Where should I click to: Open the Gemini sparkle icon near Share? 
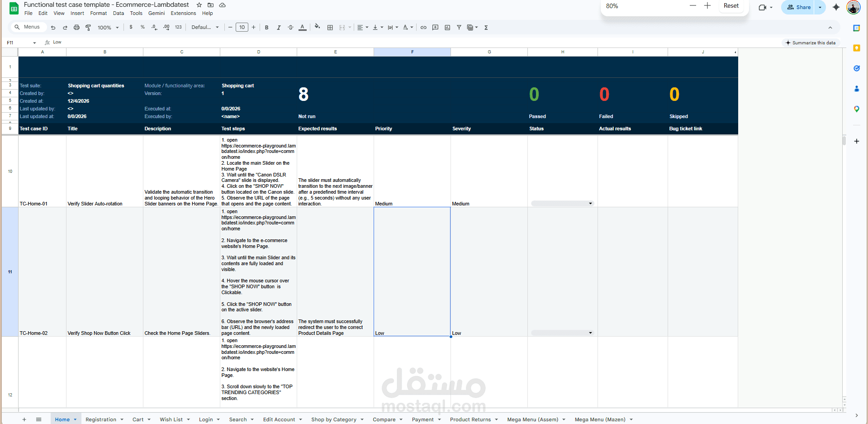click(836, 7)
